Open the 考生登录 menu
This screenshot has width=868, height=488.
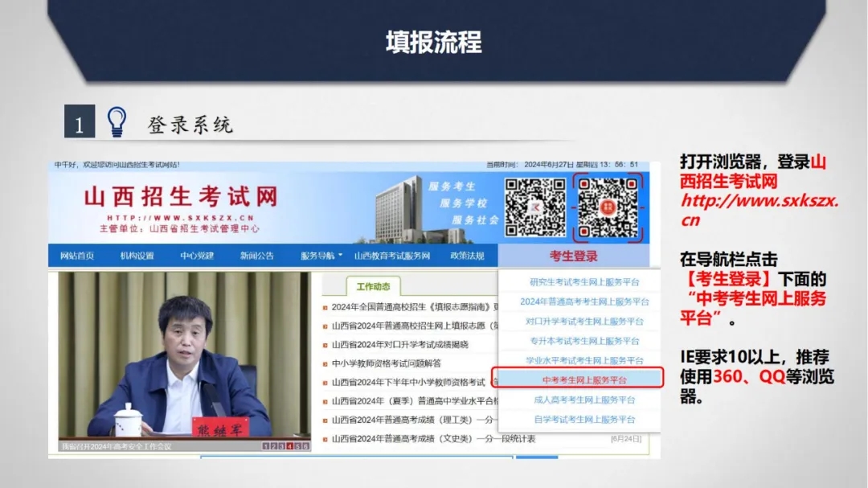574,256
